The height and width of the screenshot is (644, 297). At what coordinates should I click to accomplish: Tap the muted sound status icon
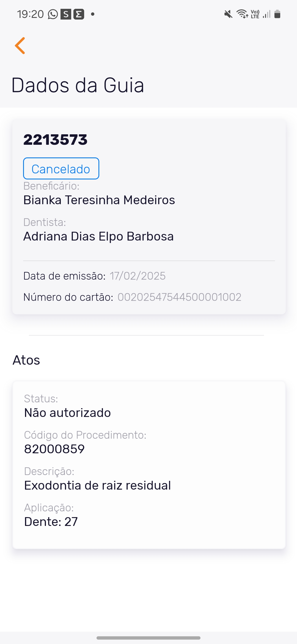point(228,14)
